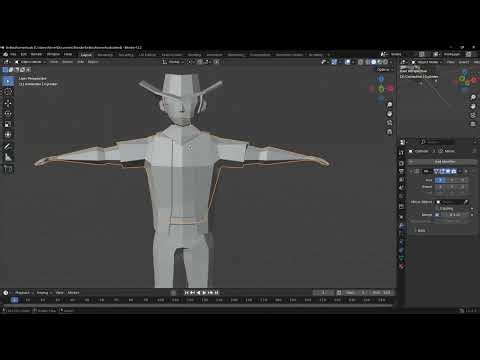Click play animation button in timeline
The width and height of the screenshot is (480, 360).
click(205, 293)
